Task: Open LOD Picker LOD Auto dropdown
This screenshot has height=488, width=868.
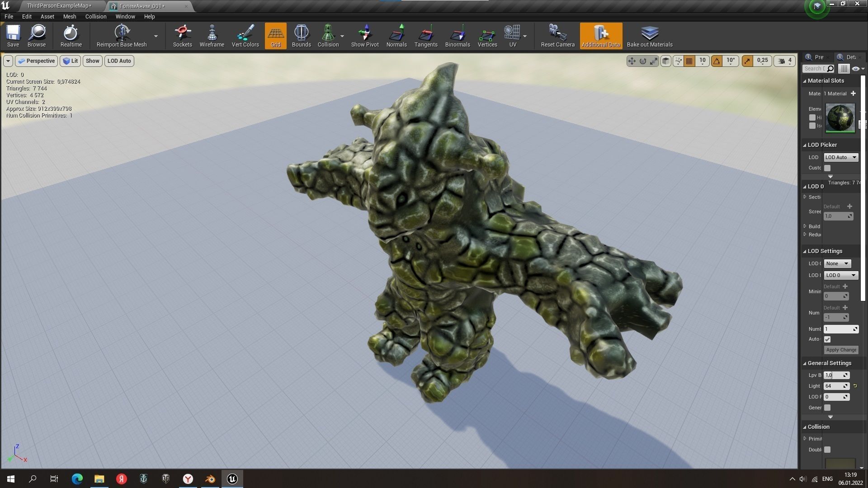Action: 841,157
